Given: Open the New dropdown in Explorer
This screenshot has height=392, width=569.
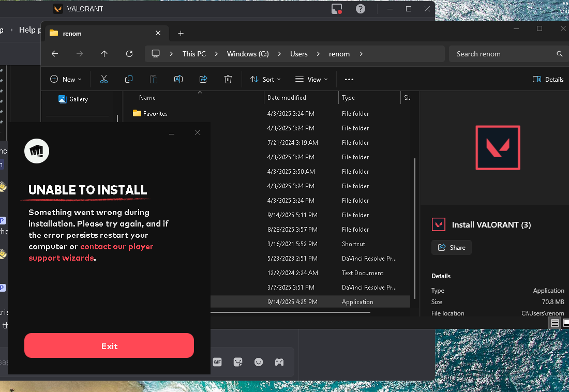Looking at the screenshot, I should [66, 79].
